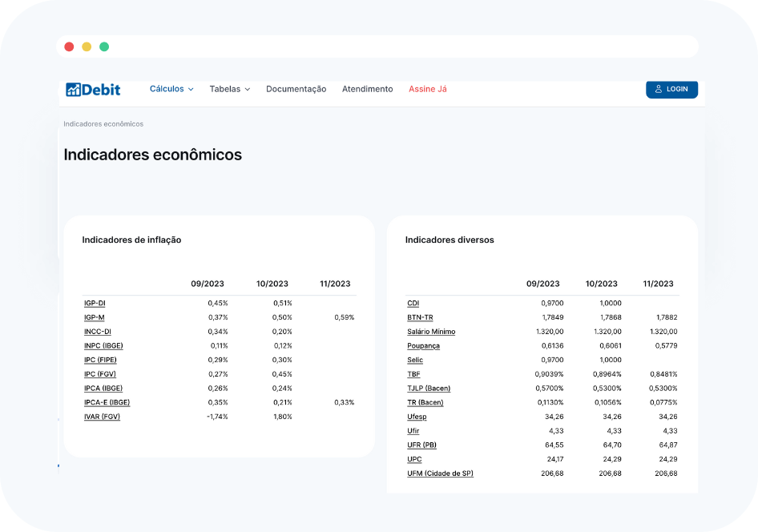Open the IGP-M indicator link

[95, 317]
